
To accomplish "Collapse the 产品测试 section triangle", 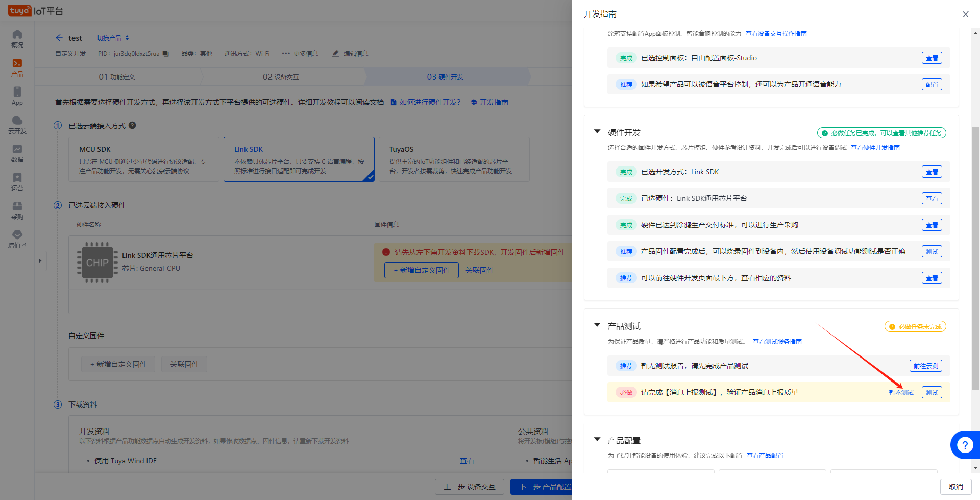I will [597, 325].
